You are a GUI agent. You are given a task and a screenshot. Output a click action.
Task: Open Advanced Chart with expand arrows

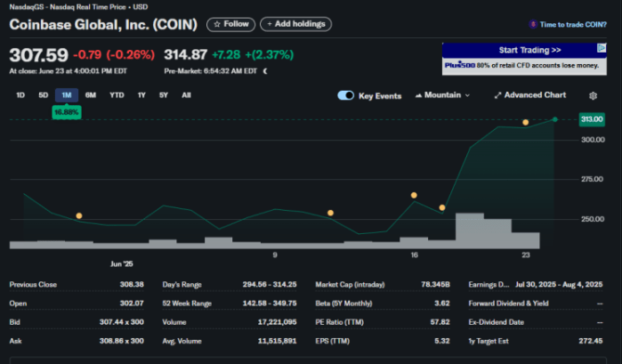(529, 95)
